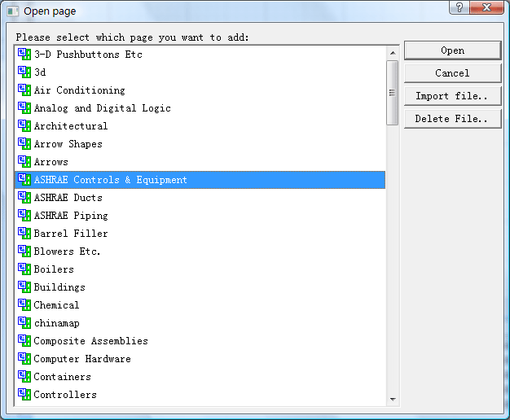Click the scrollbar up arrow
The height and width of the screenshot is (420, 510).
pyautogui.click(x=393, y=53)
